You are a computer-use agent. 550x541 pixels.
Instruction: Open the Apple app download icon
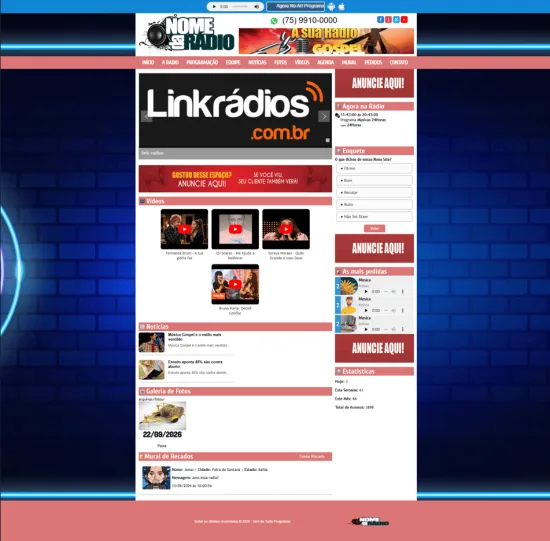[x=341, y=6]
